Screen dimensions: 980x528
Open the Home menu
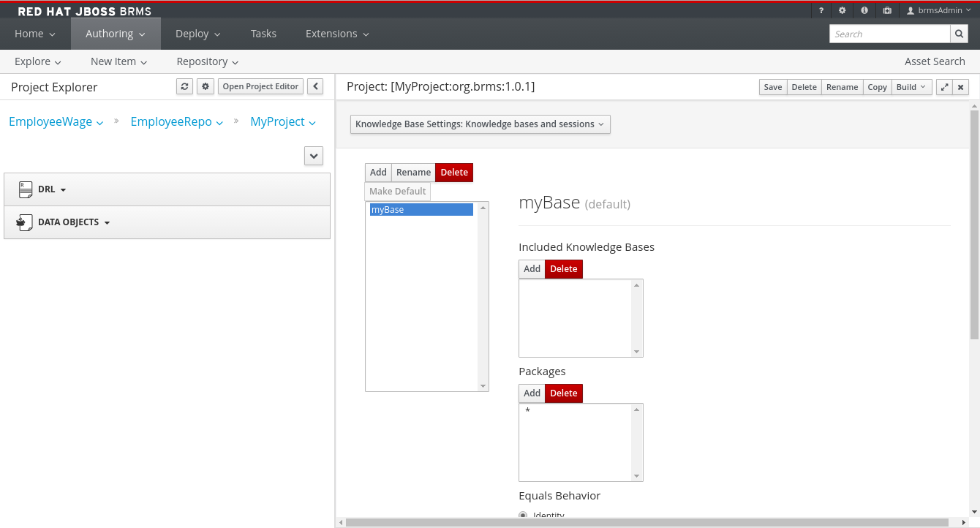(x=35, y=34)
